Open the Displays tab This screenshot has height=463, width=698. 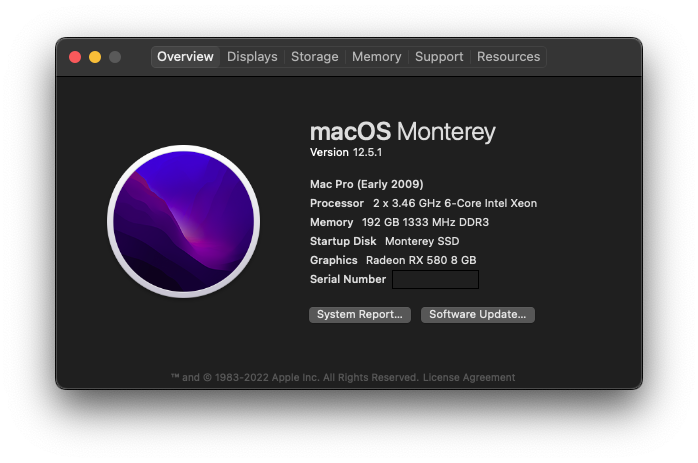252,57
